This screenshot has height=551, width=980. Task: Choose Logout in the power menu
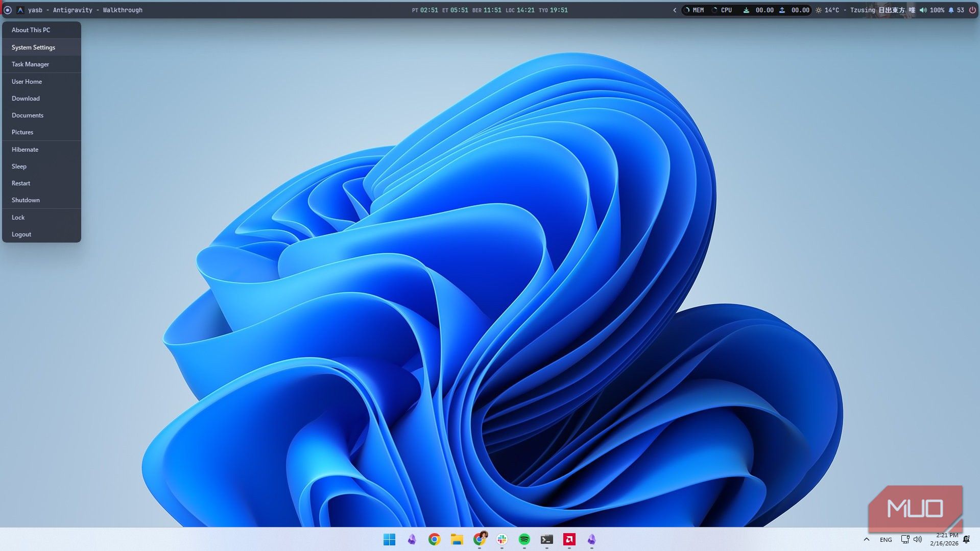tap(41, 234)
